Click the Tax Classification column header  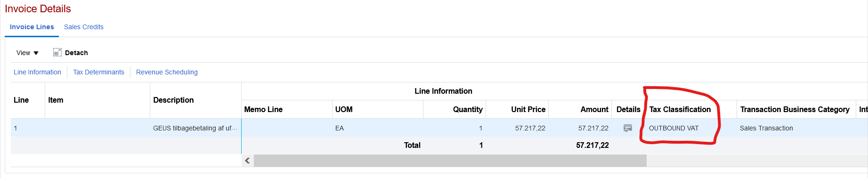pos(680,109)
